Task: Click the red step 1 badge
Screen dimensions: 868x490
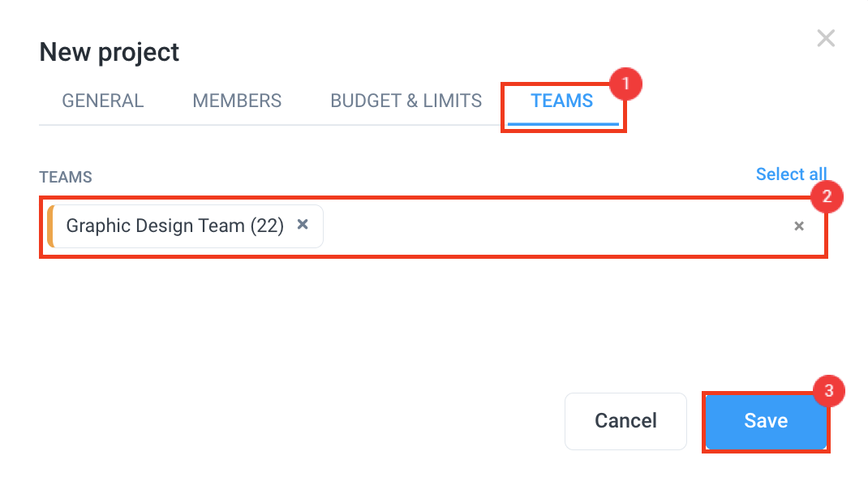Action: [625, 84]
